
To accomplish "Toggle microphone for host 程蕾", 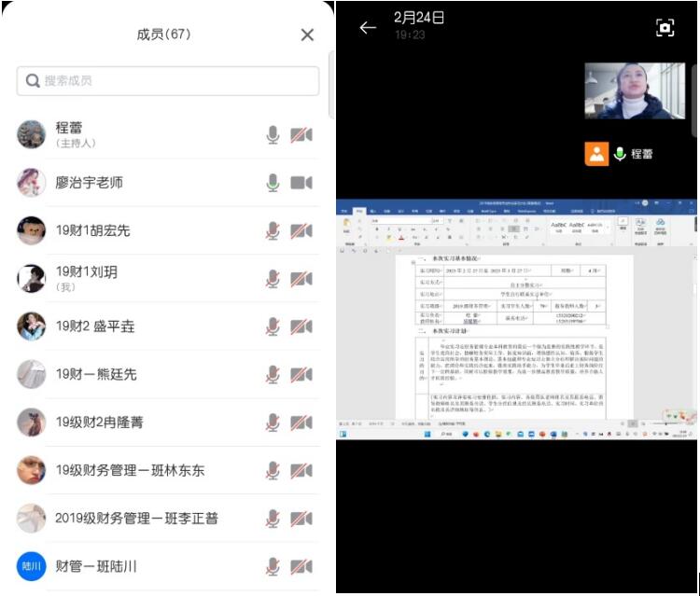I will (273, 135).
